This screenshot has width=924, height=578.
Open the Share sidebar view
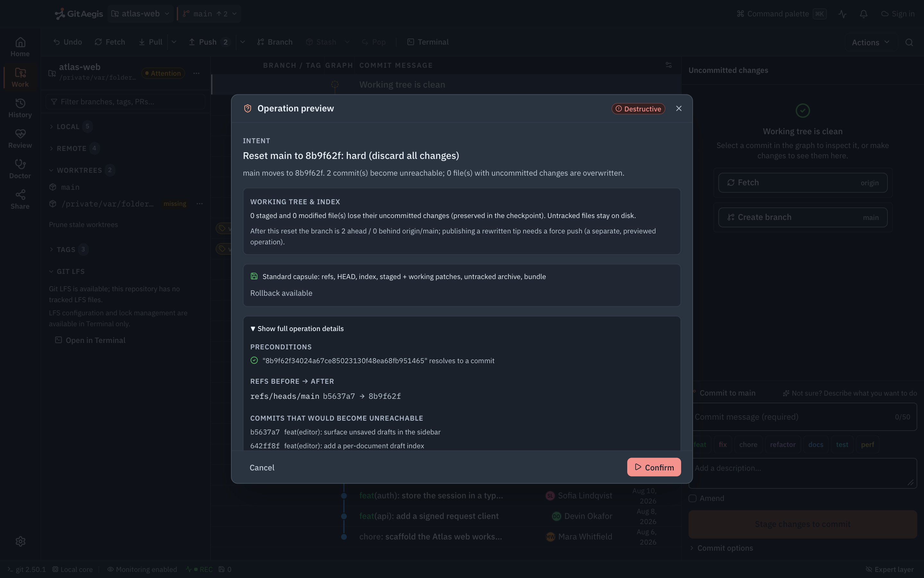(20, 200)
